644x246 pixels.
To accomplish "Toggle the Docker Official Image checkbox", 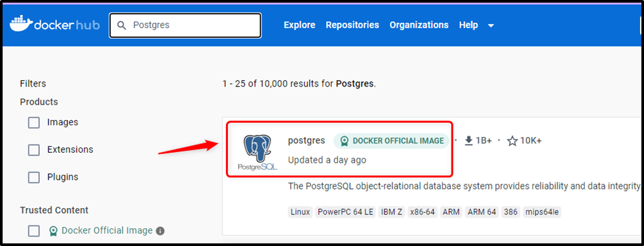I will [x=33, y=231].
